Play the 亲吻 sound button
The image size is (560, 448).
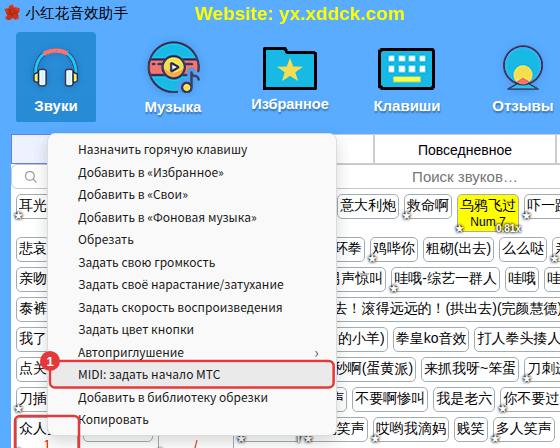32,279
